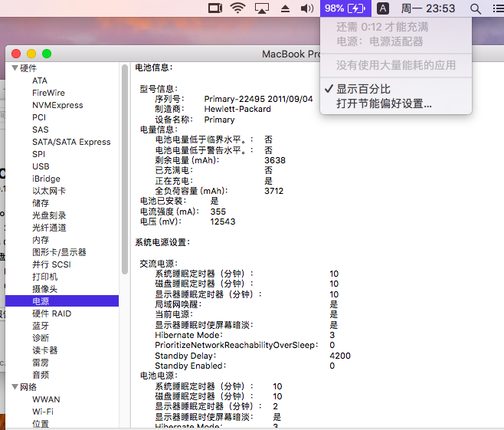Open the input source A menu

[383, 8]
